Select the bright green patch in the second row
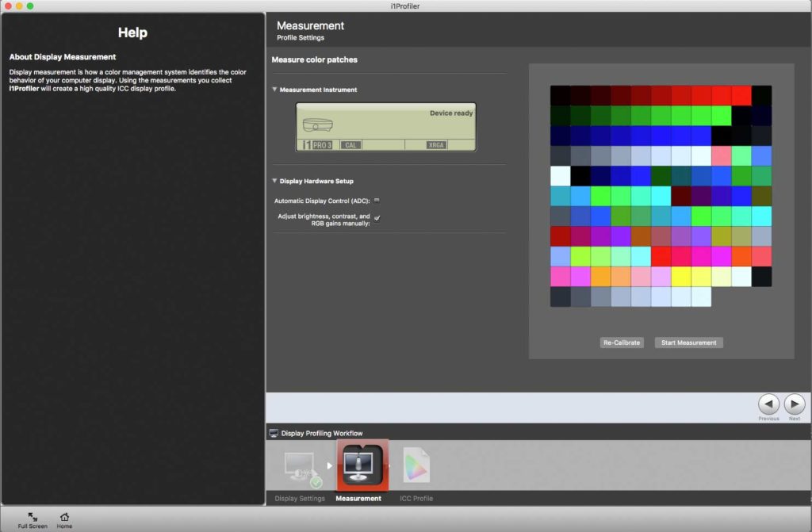This screenshot has height=532, width=812. (x=721, y=116)
